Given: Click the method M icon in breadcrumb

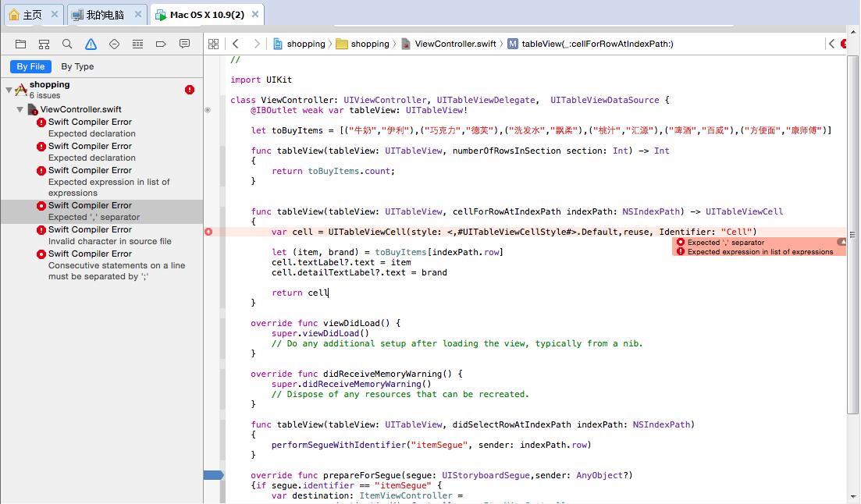Looking at the screenshot, I should [512, 44].
